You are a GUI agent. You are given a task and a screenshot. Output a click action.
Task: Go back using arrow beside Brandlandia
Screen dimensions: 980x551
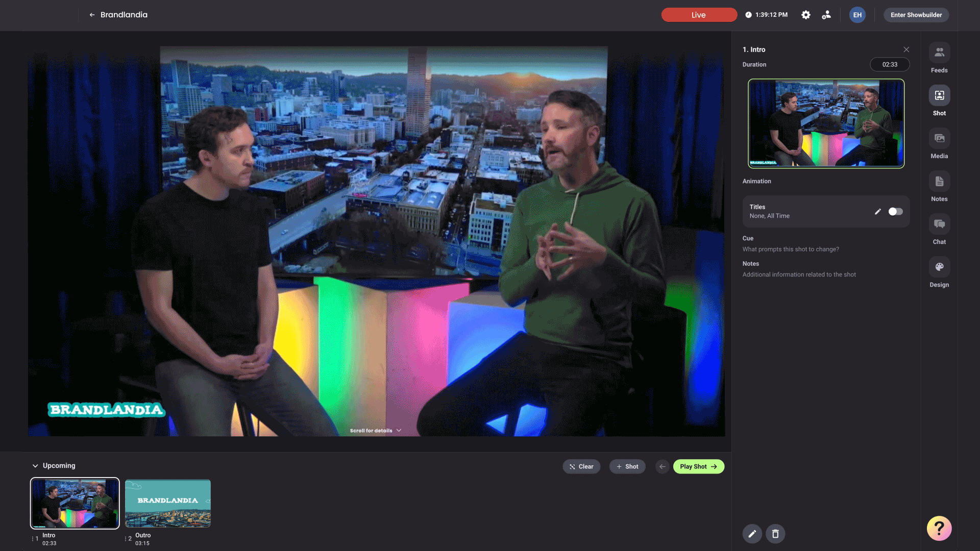(92, 15)
